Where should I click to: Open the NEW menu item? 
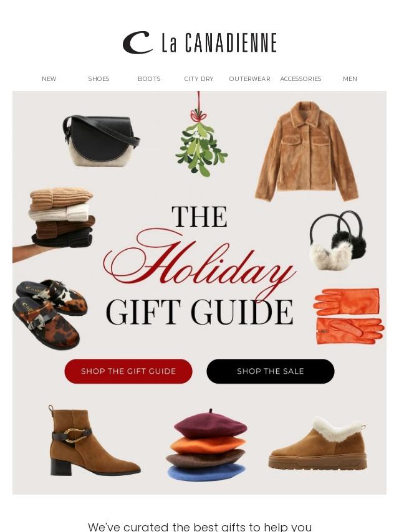click(x=49, y=78)
